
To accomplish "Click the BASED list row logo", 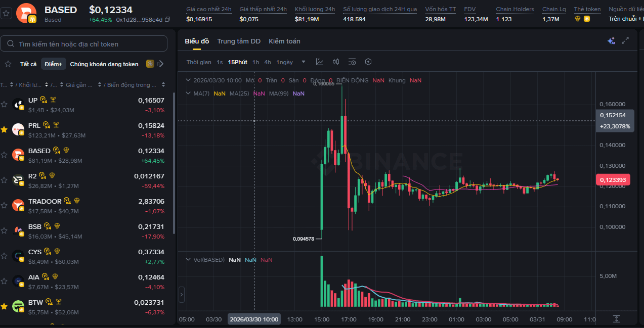I will [18, 155].
